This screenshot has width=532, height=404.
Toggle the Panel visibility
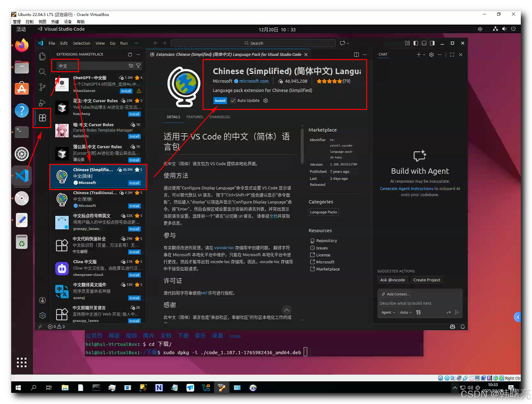424,43
